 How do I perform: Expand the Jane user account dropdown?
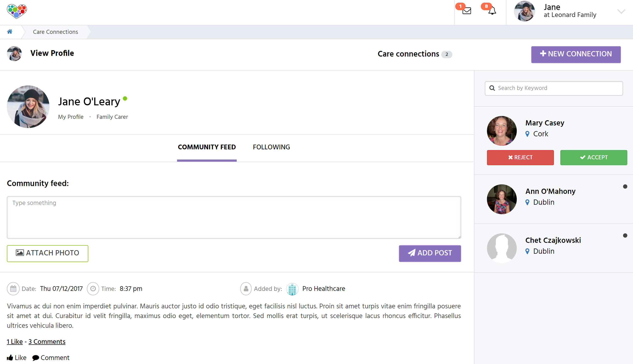click(x=621, y=12)
